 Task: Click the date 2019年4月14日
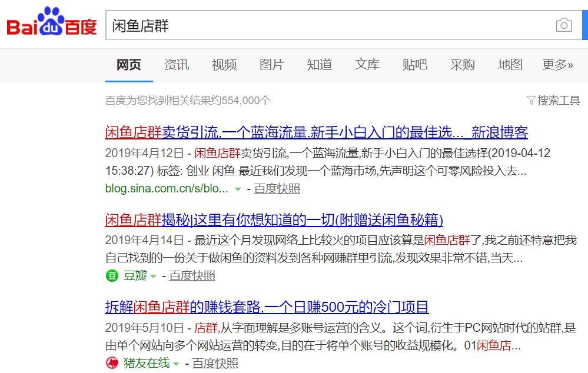(x=144, y=240)
